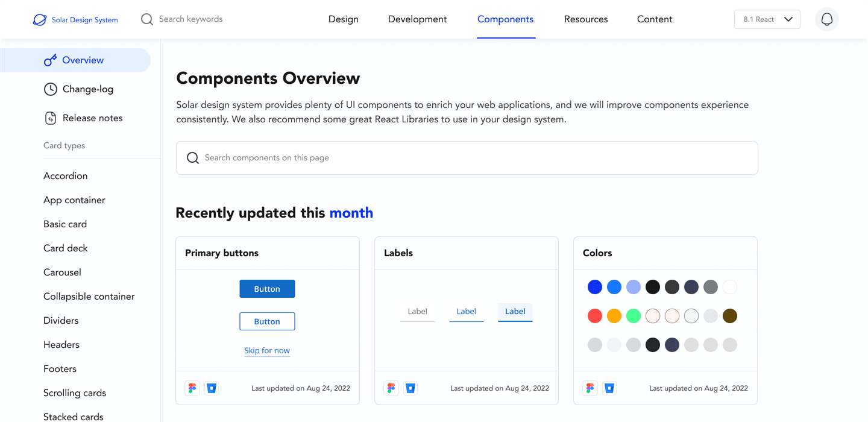Click the Components Overview heading
Viewport: 868px width, 422px height.
click(x=268, y=78)
